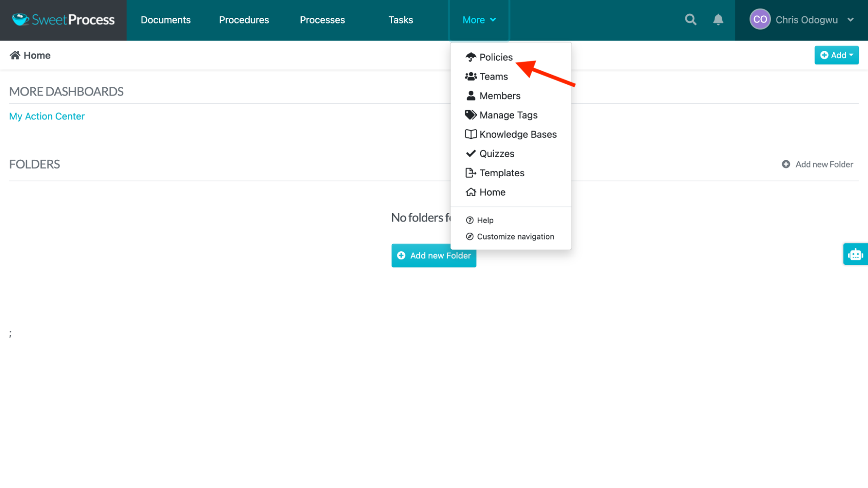The width and height of the screenshot is (868, 488).
Task: Click the notifications bell icon
Action: [x=718, y=20]
